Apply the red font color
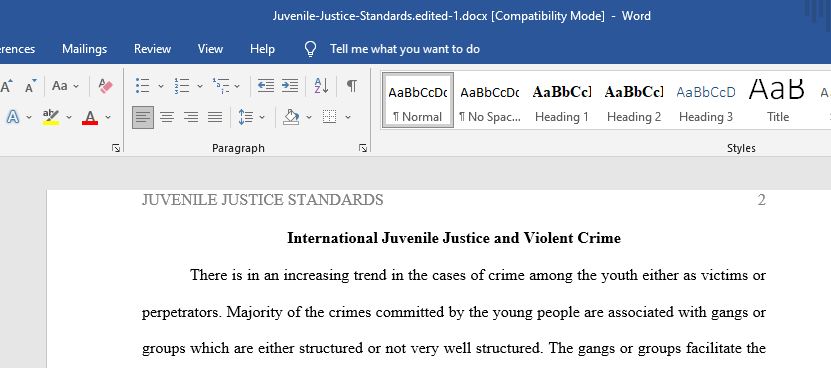Image resolution: width=831 pixels, height=368 pixels. [x=90, y=117]
